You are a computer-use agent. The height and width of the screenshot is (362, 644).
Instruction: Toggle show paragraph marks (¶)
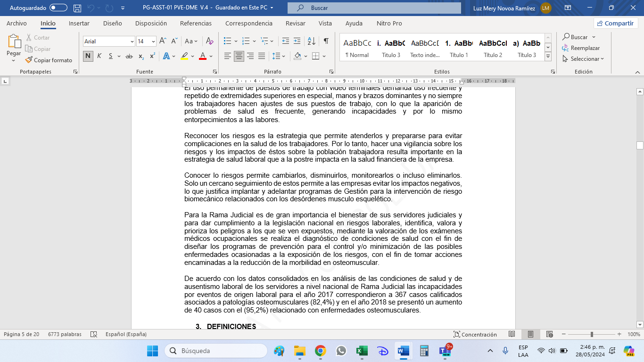326,41
